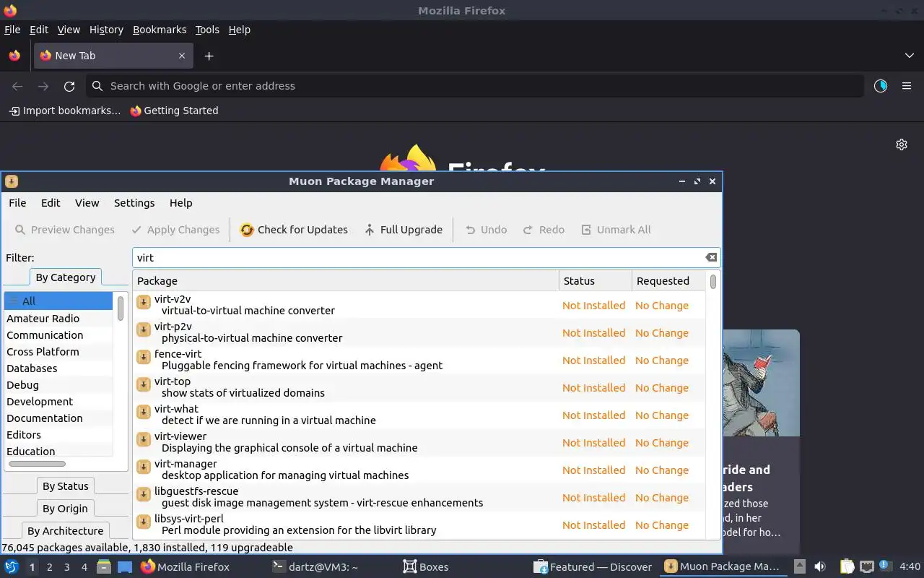Open the clipboard icon in system tray

pos(847,567)
